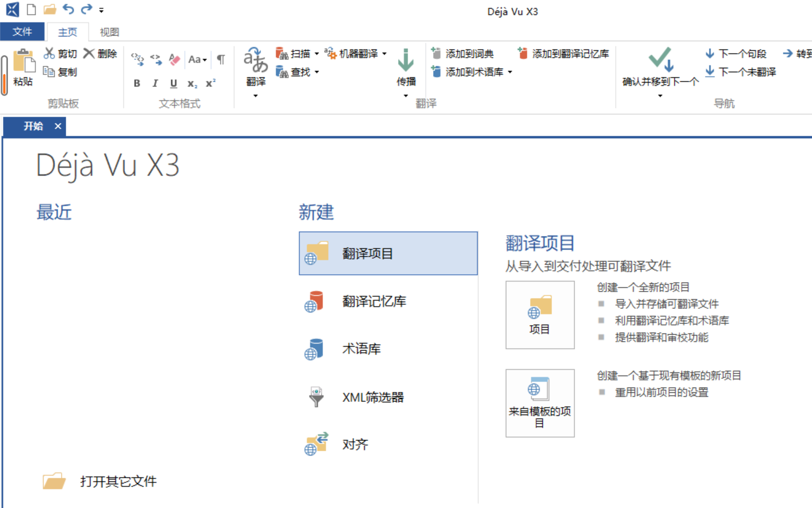Switch to the 视图 ribbon tab

point(109,32)
